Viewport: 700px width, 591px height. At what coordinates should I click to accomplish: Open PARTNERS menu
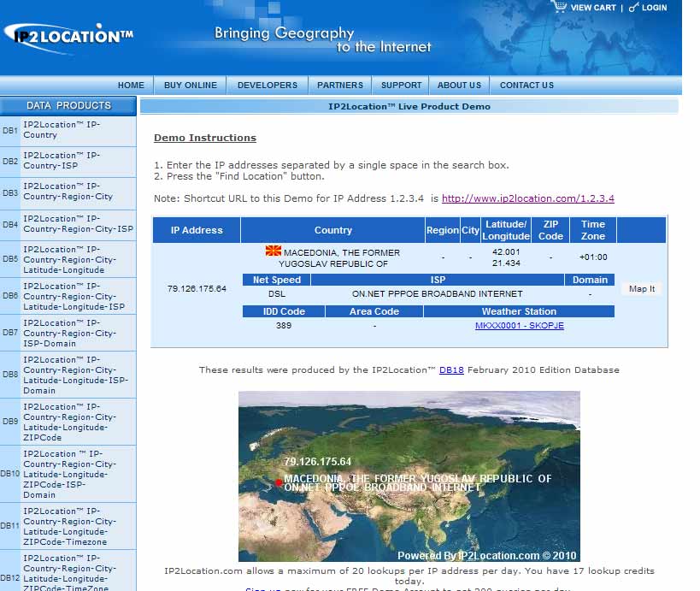tap(339, 86)
